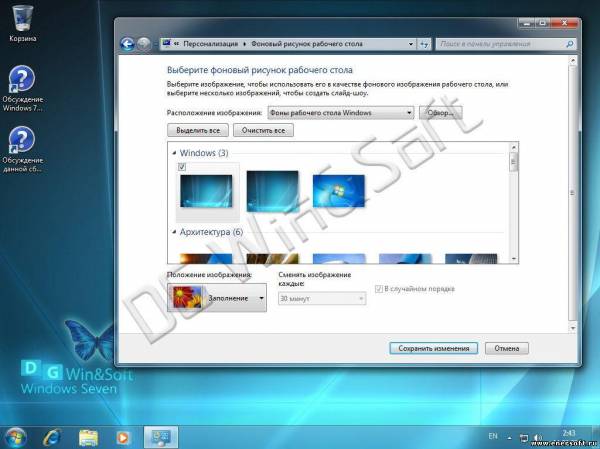Viewport: 600px width, 449px height.
Task: Open the 'Обсуждение данной сб...' desktop shortcut
Action: pos(22,149)
